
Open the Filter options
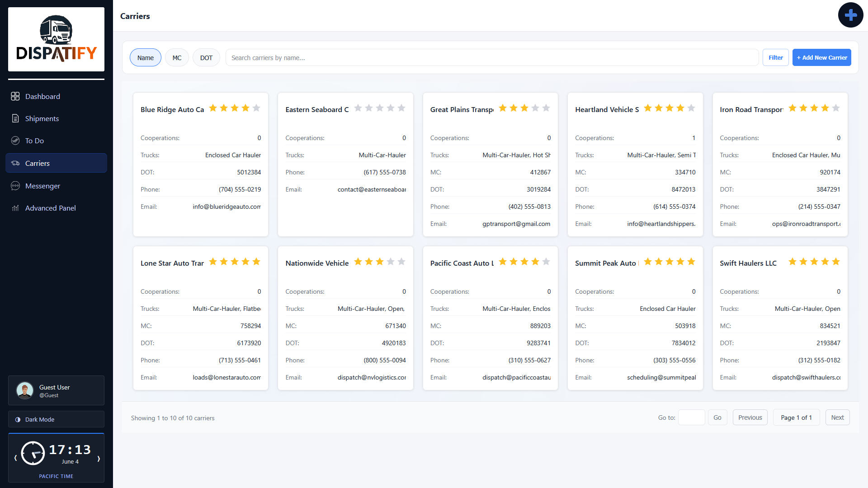(776, 57)
